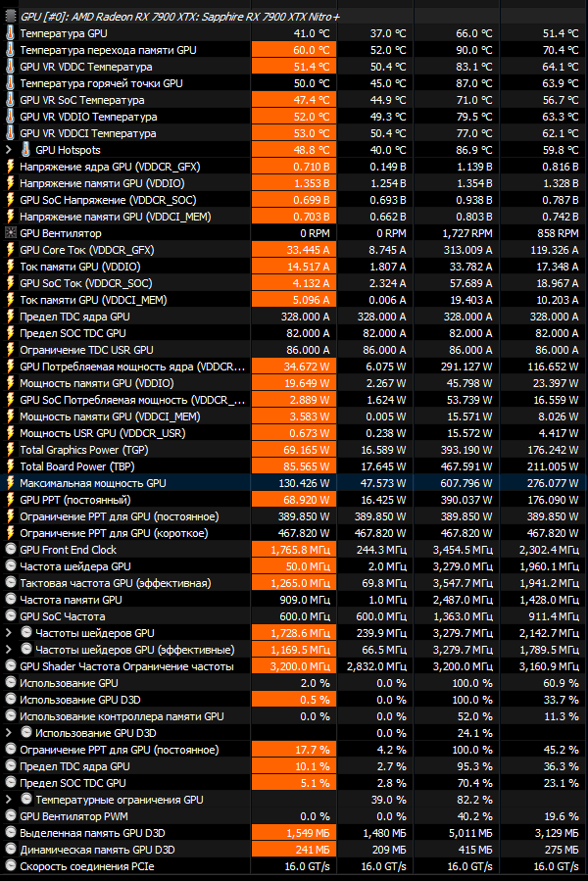Select the Мощность памяти GPU (VDDIO) row label
588x881 pixels.
97,383
